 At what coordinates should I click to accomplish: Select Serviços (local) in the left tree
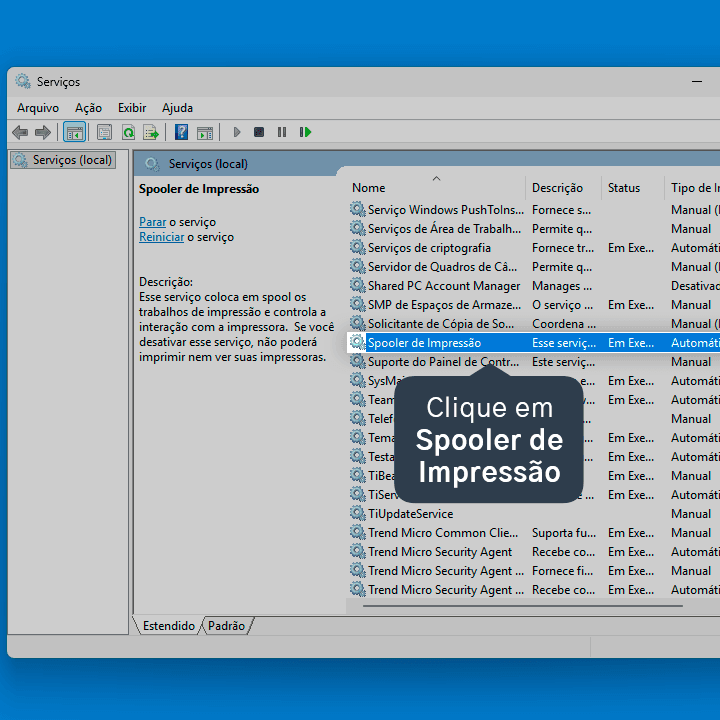coord(63,160)
